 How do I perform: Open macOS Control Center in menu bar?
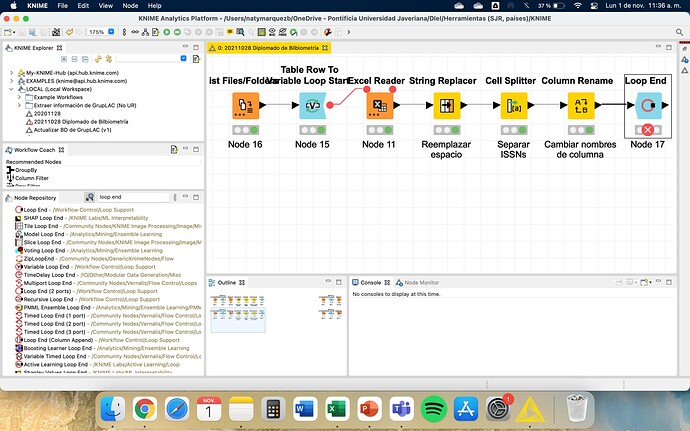[594, 6]
